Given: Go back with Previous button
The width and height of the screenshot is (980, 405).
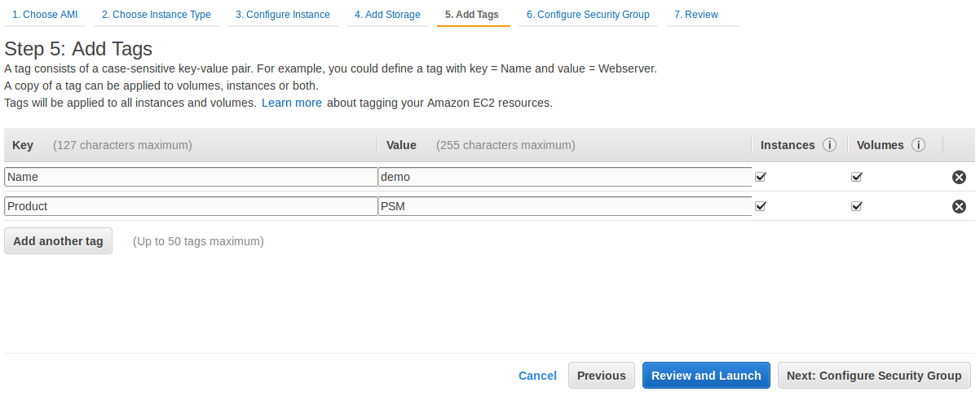Looking at the screenshot, I should (x=601, y=376).
